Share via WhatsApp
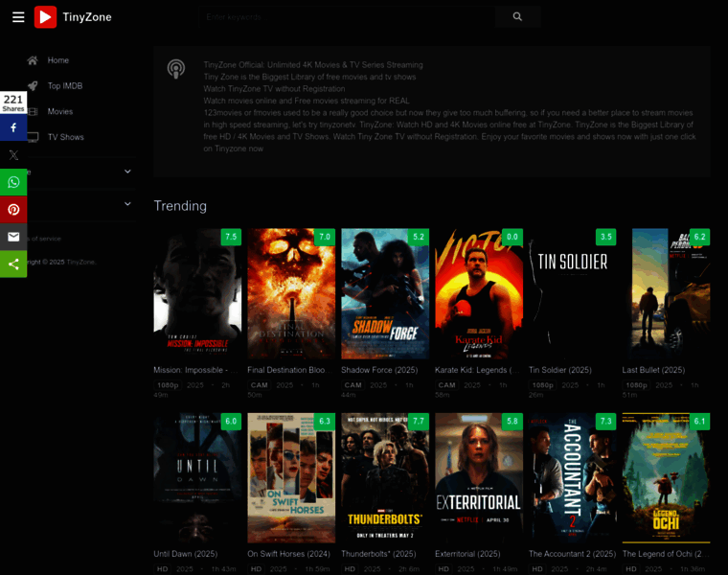The width and height of the screenshot is (728, 575). (x=13, y=182)
